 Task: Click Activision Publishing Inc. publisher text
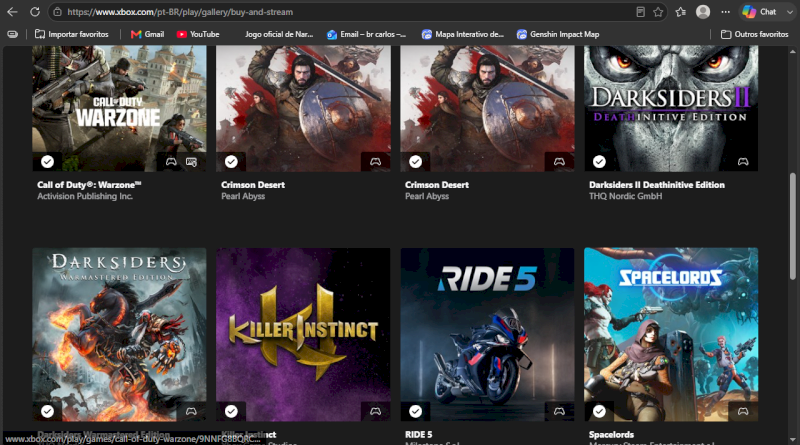tap(85, 196)
